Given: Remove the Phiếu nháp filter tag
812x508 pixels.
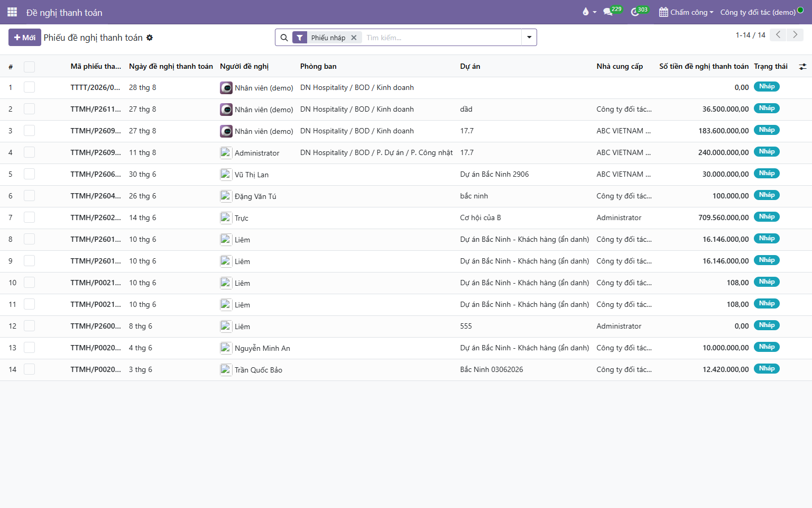Looking at the screenshot, I should (354, 38).
